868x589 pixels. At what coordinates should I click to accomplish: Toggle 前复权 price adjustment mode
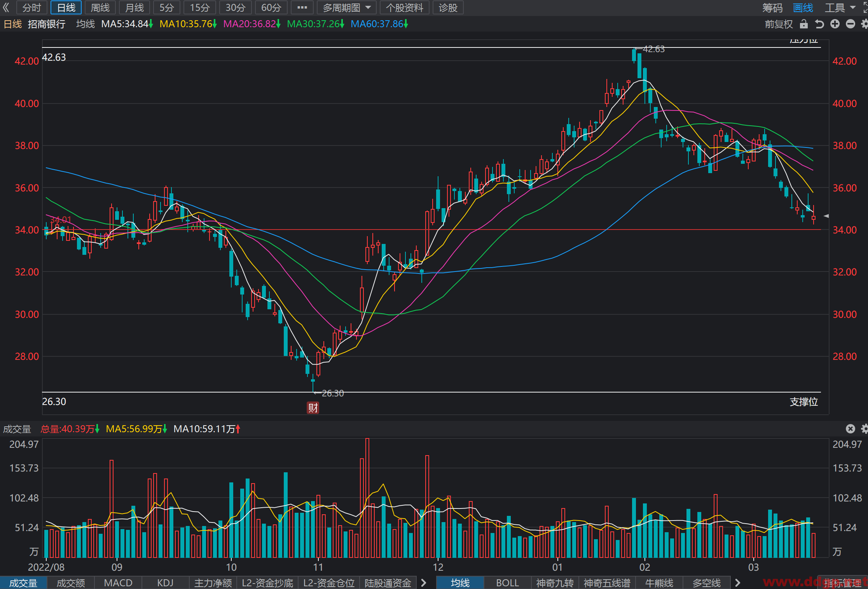tap(779, 24)
